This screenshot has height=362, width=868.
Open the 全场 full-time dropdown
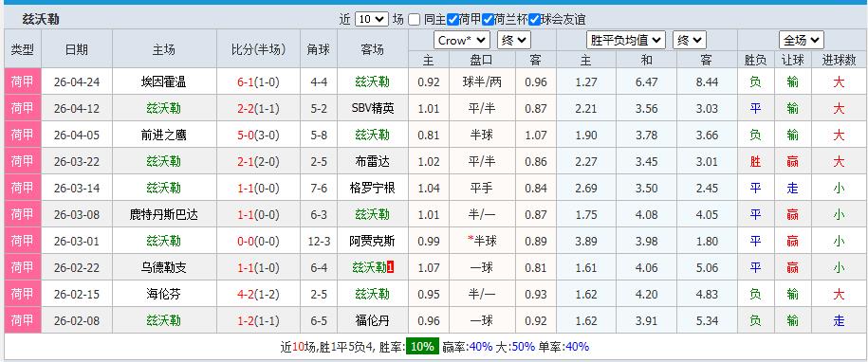pyautogui.click(x=801, y=41)
